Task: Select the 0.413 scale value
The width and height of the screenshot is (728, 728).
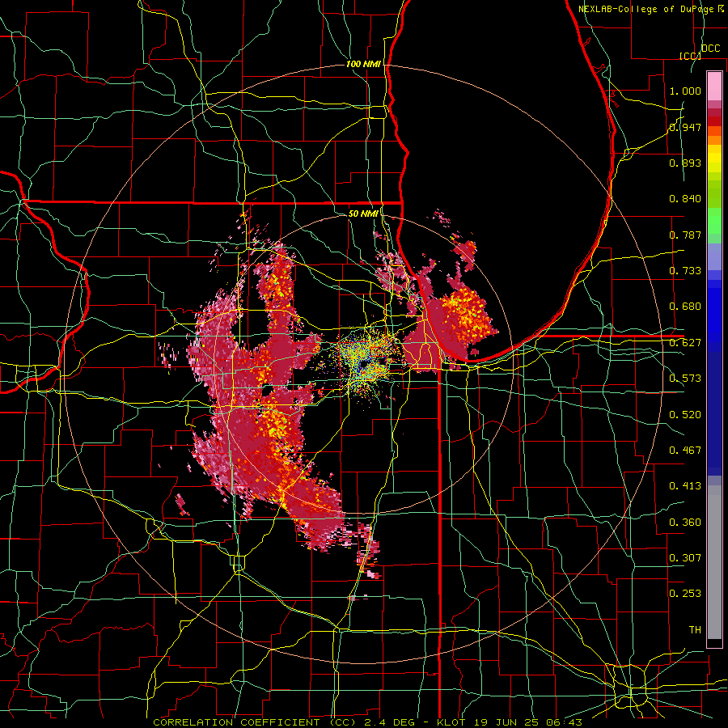Action: pyautogui.click(x=685, y=486)
